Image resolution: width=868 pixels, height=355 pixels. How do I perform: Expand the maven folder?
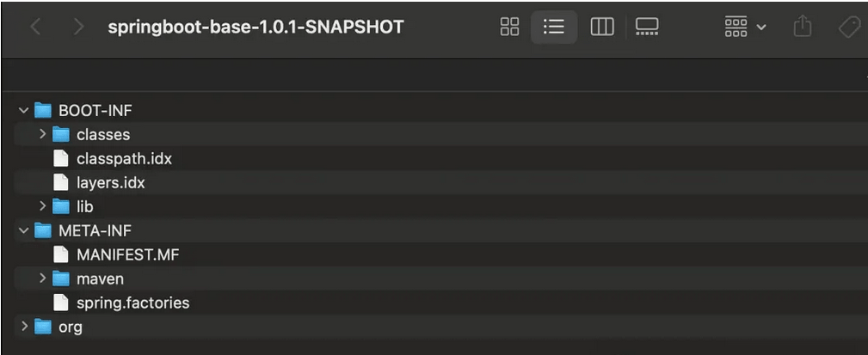click(42, 278)
